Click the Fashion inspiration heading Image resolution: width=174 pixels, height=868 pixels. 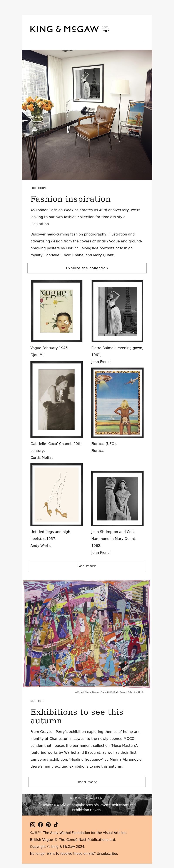click(x=71, y=199)
